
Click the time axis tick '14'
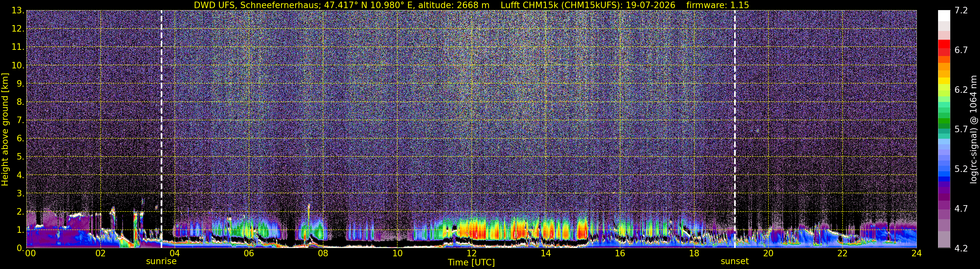pyautogui.click(x=545, y=254)
